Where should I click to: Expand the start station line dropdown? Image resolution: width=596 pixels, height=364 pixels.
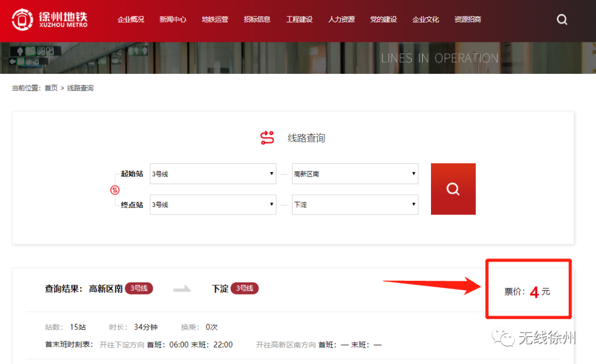pos(213,174)
